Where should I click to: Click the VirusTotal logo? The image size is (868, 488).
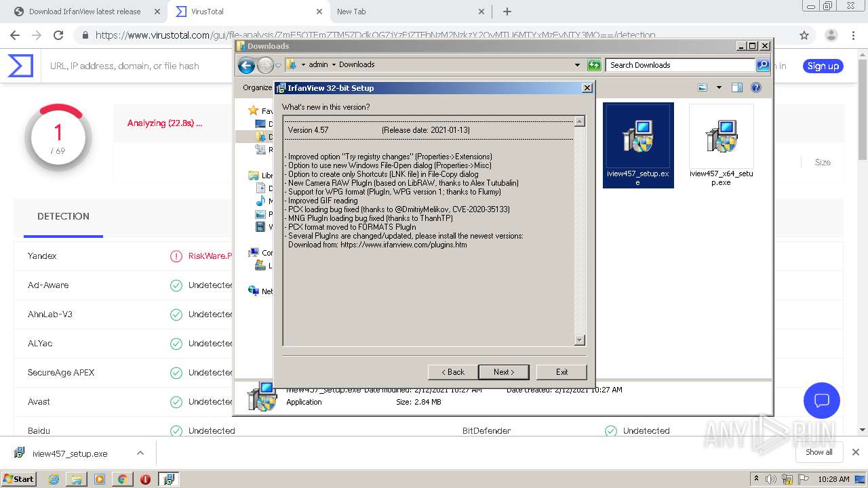click(x=20, y=66)
